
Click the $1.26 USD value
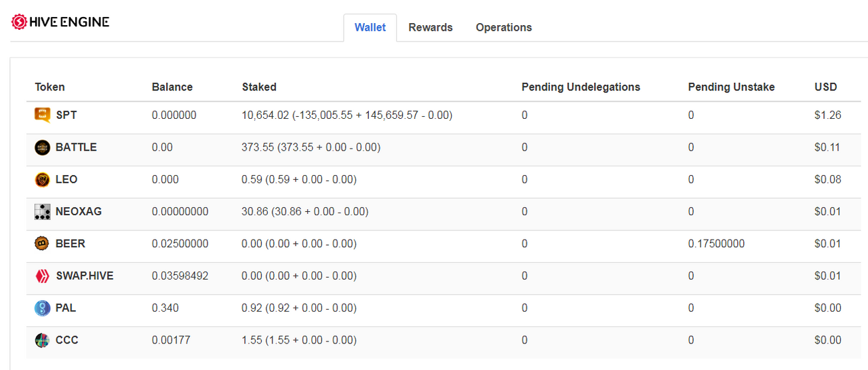[x=828, y=115]
